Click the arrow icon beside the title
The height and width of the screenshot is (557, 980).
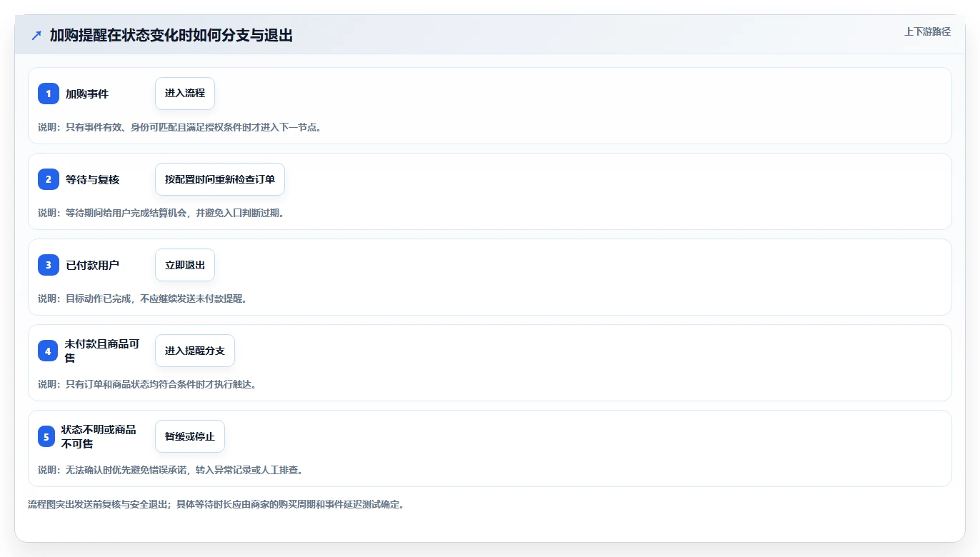coord(36,35)
